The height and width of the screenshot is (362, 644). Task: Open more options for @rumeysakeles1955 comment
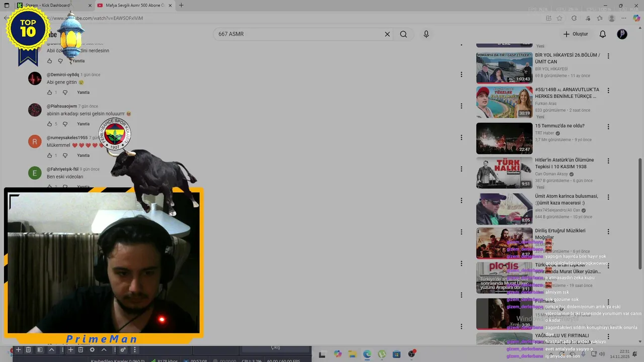461,137
